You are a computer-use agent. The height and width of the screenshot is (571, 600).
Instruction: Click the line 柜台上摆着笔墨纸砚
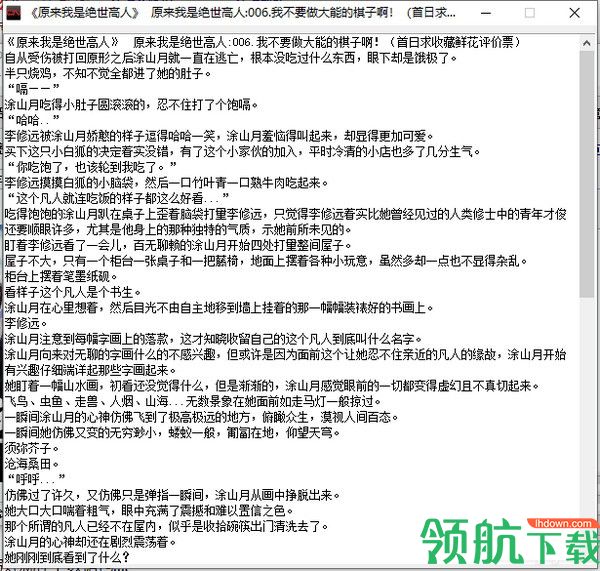click(x=61, y=276)
